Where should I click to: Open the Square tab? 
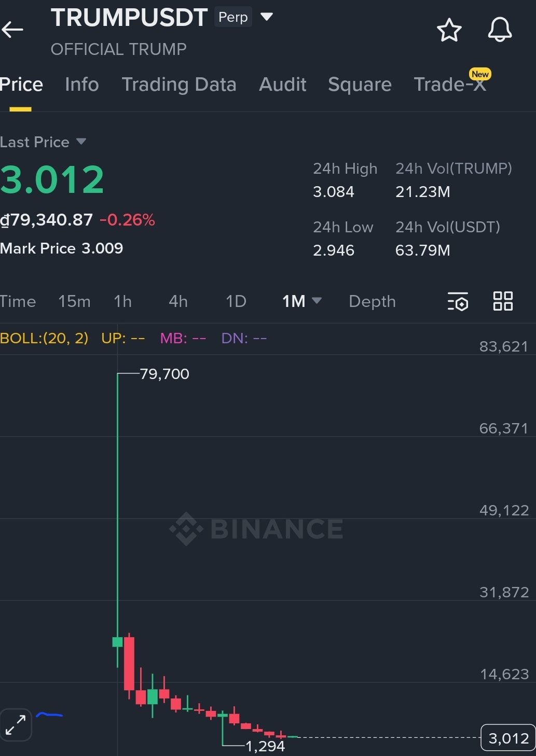(360, 85)
